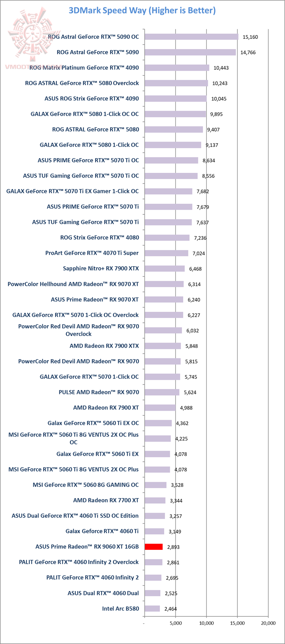Click the ROG Strix RTX 4080 bar
The image size is (285, 644).
tap(167, 238)
